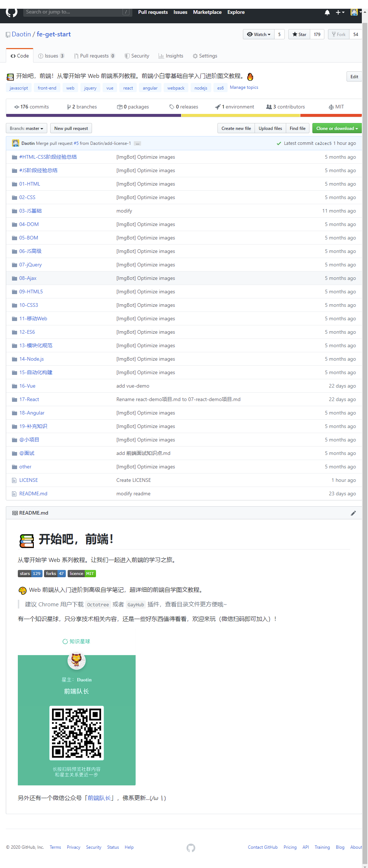Image resolution: width=368 pixels, height=868 pixels.
Task: Click the QR code image
Action: tap(77, 733)
